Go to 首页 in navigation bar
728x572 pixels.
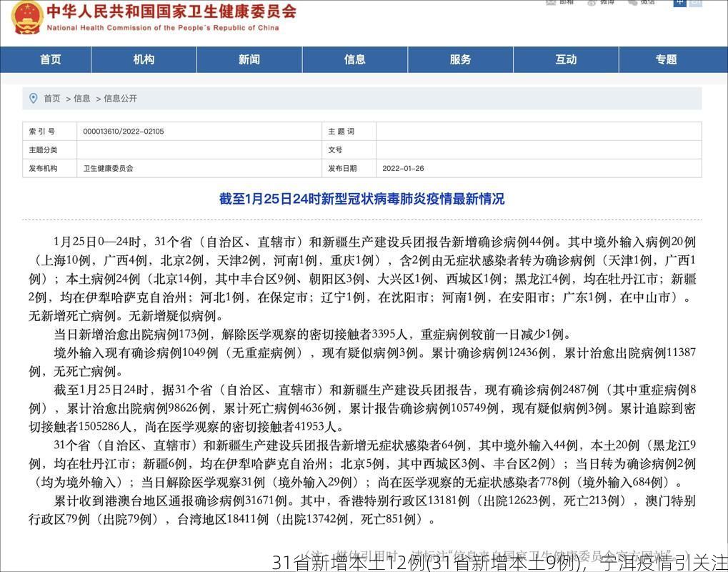pyautogui.click(x=51, y=59)
